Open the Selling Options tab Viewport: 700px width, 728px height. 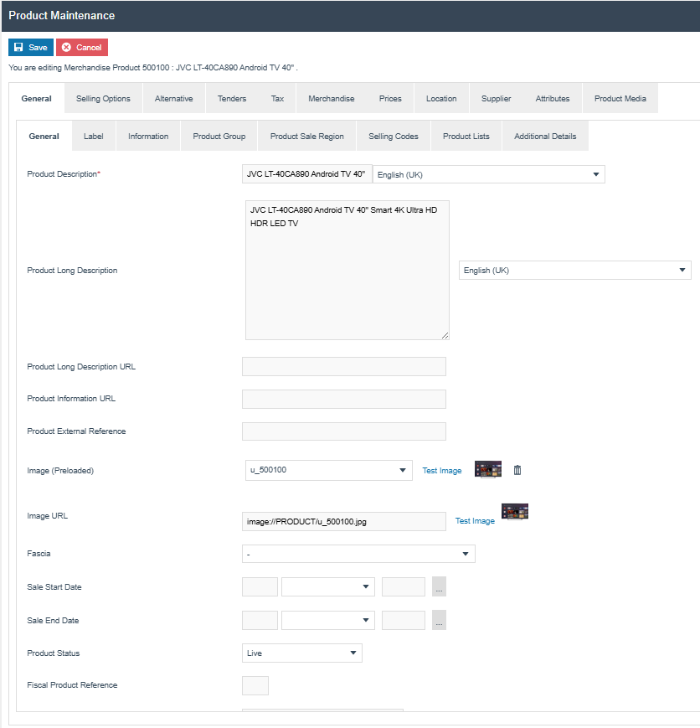click(103, 98)
